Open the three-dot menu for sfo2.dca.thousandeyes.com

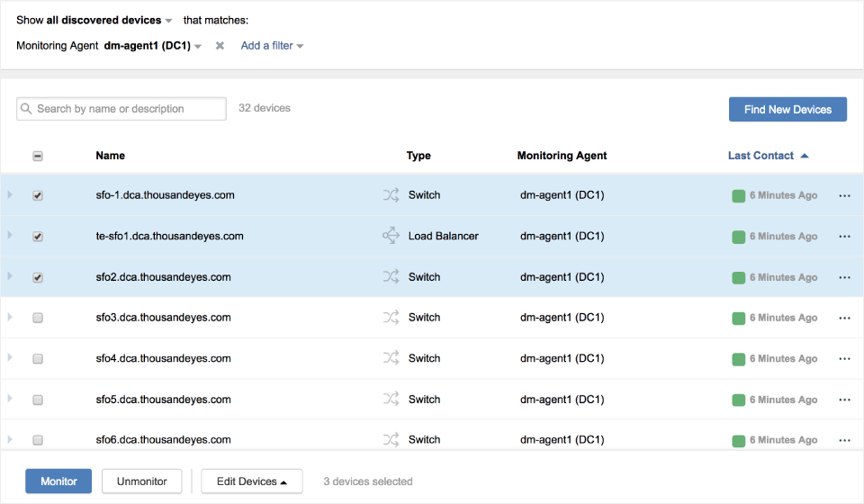844,277
